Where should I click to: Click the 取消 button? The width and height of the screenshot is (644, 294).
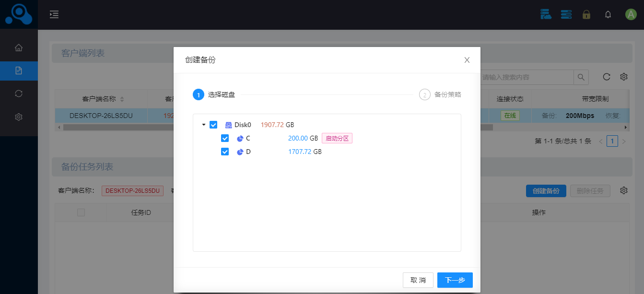pyautogui.click(x=418, y=280)
